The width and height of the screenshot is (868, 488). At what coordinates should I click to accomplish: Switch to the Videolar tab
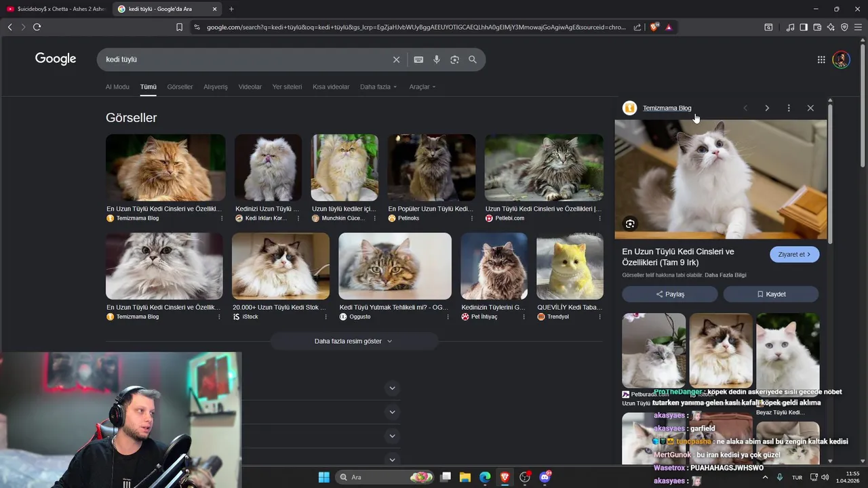[x=250, y=87]
